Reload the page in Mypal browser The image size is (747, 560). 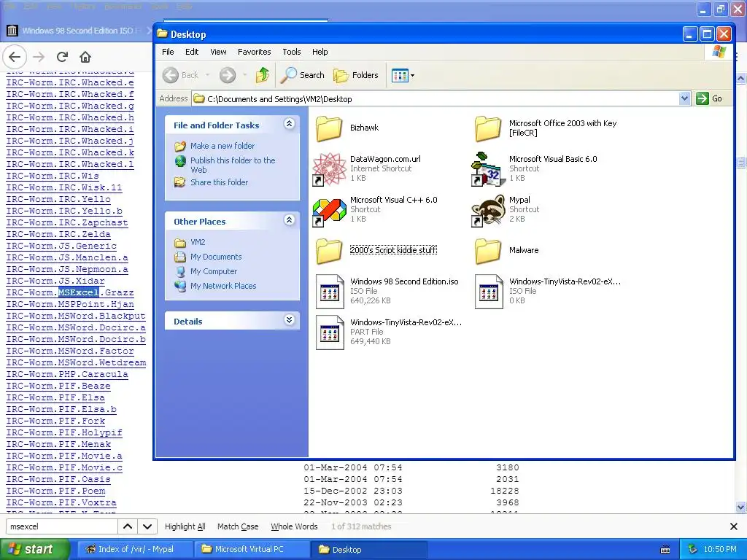(x=62, y=57)
